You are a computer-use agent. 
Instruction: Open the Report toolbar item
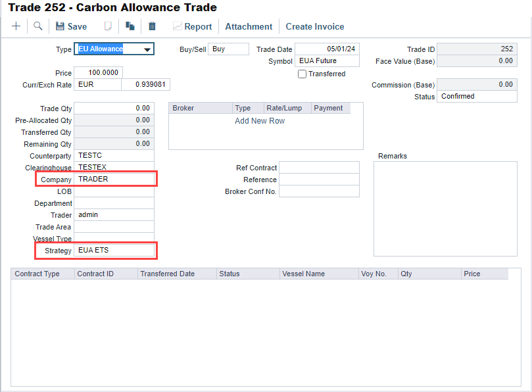tap(192, 26)
